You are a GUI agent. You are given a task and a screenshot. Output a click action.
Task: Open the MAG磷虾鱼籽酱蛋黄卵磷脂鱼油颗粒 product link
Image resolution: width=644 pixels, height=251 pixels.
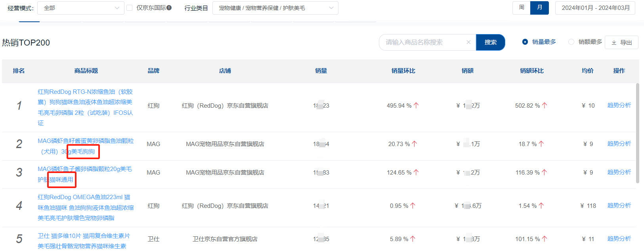point(86,146)
